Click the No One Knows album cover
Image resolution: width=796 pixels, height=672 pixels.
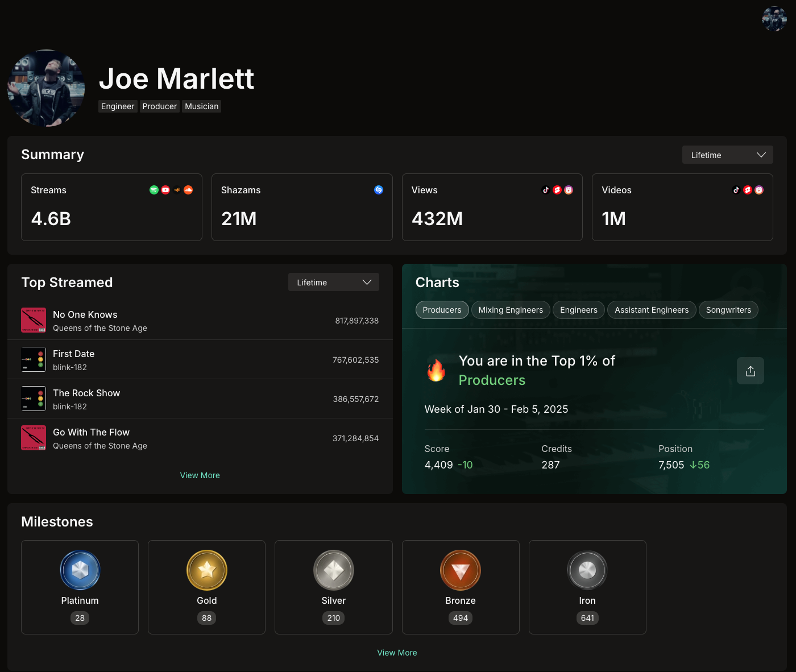34,320
